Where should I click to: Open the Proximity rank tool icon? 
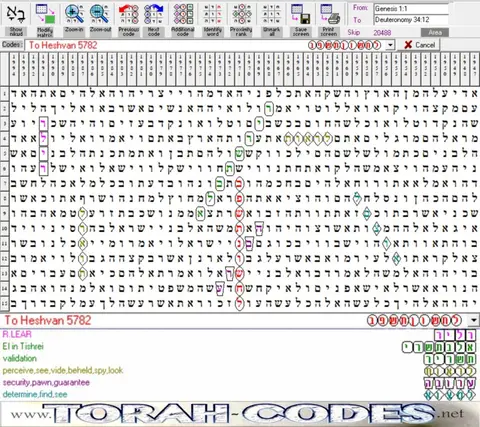[x=241, y=14]
